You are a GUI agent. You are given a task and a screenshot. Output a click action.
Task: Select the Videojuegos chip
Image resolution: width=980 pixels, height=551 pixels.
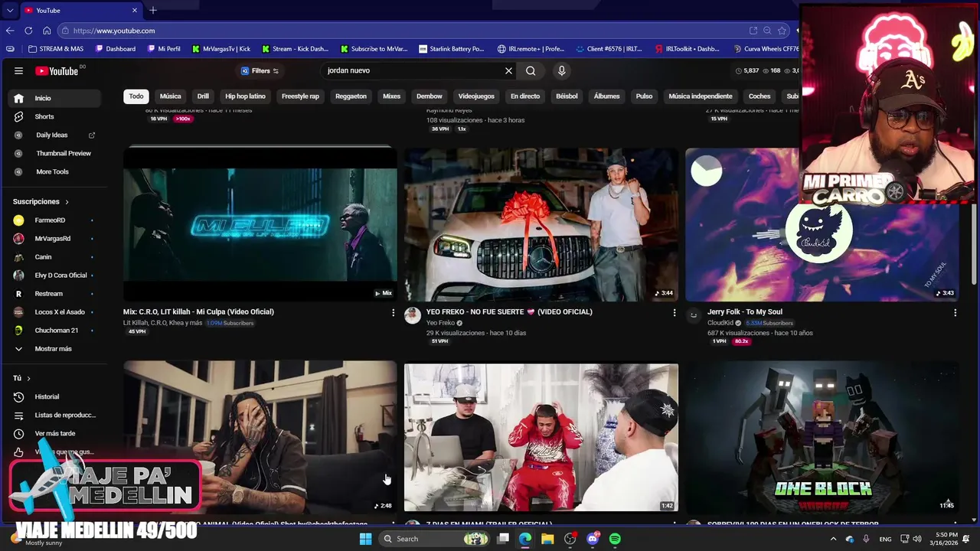coord(476,96)
